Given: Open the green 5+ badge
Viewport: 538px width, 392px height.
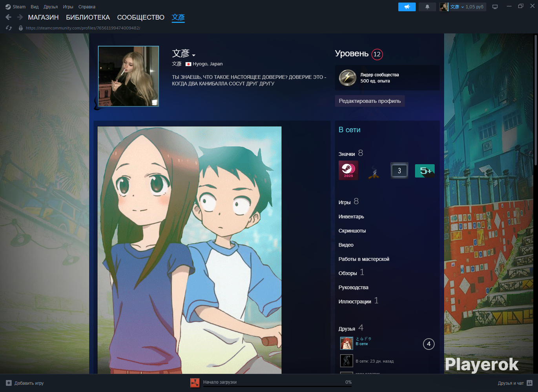Looking at the screenshot, I should [x=425, y=171].
